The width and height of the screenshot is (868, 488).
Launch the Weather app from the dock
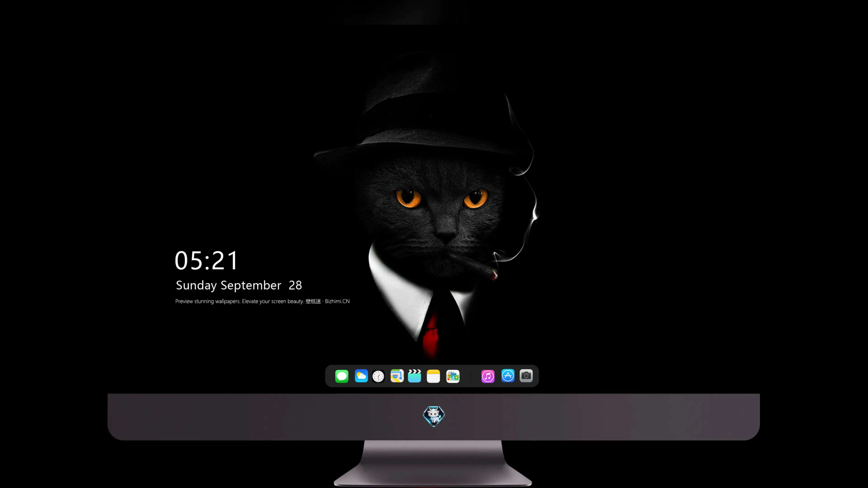361,376
